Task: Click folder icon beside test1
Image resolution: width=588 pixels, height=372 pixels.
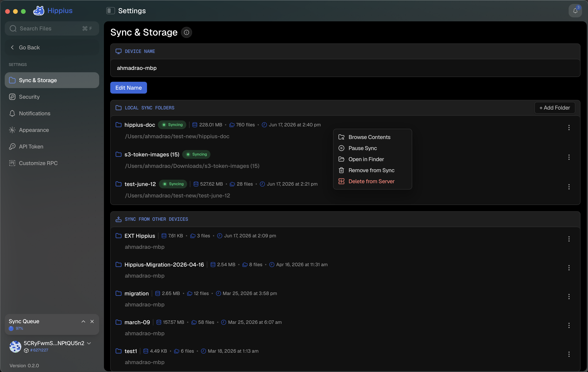Action: 118,351
